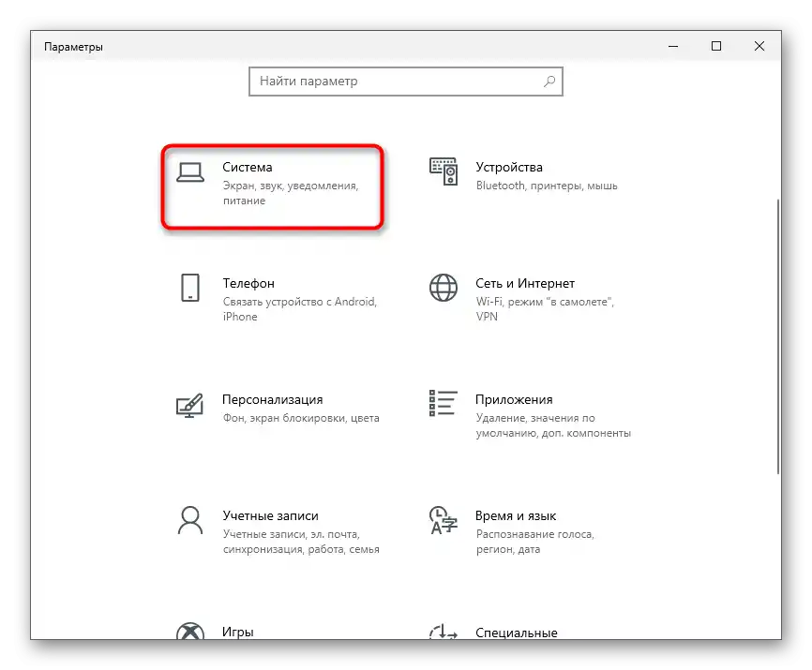This screenshot has width=812, height=670.
Task: Open Учетные записи heading
Action: pos(270,515)
